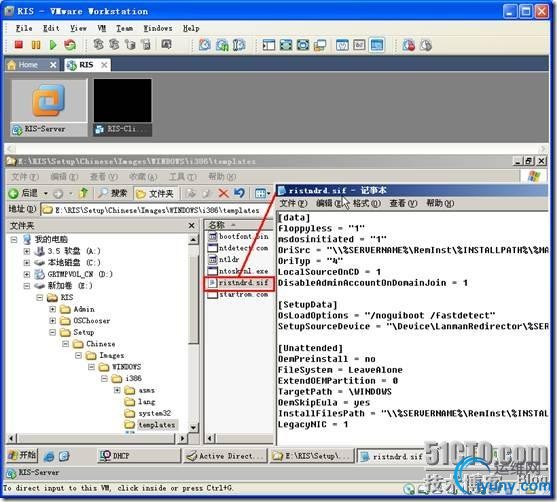Viewport: 557px width, 502px height.
Task: Select the RIS-Server thumbnail
Action: (49, 108)
